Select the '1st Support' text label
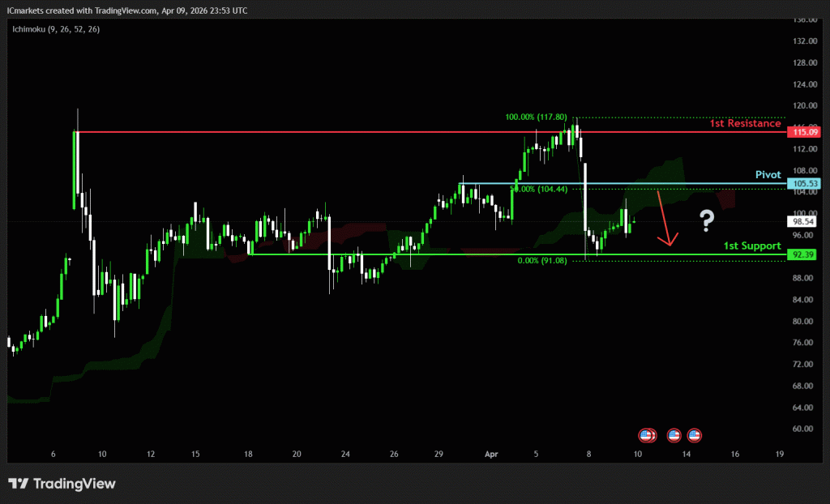830x504 pixels. [751, 246]
